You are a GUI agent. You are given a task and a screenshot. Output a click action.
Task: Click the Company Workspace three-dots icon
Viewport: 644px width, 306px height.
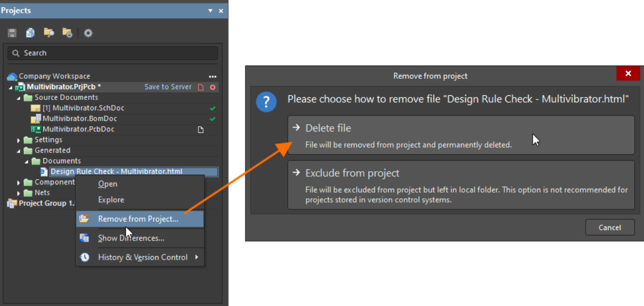click(212, 76)
